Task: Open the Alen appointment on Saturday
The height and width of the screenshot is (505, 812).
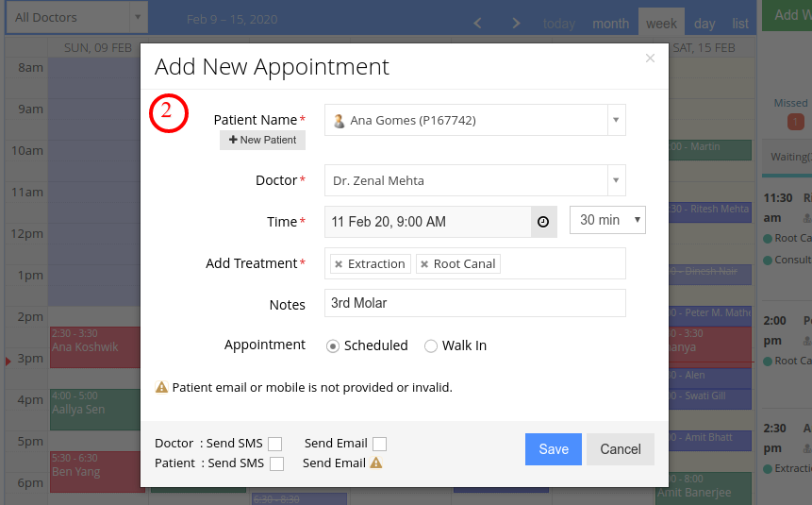Action: pyautogui.click(x=710, y=378)
